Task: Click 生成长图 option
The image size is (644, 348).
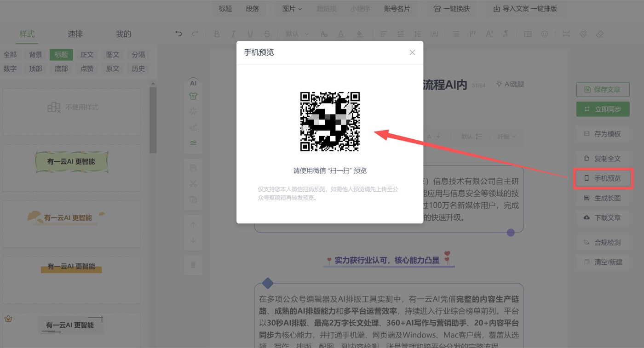Action: (603, 198)
